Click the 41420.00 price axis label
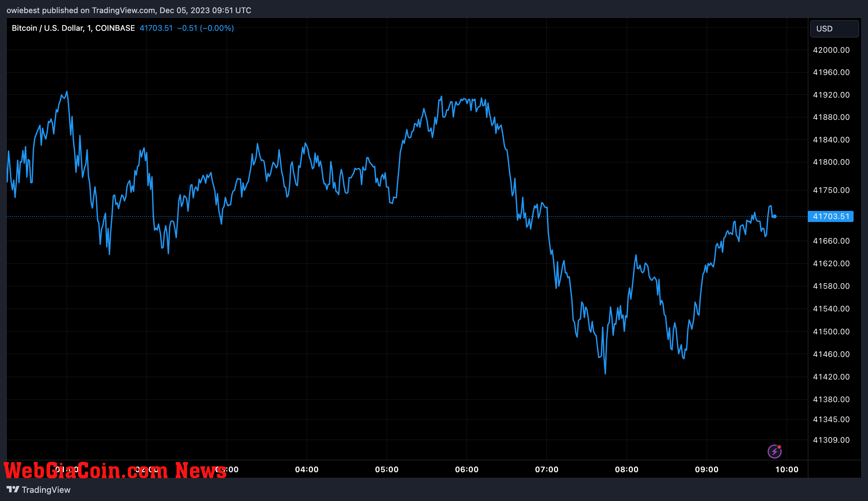The width and height of the screenshot is (868, 501). coord(831,377)
